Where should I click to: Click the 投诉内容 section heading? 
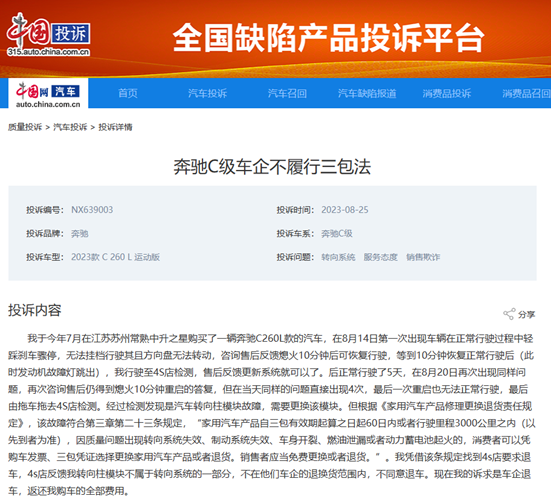point(35,310)
